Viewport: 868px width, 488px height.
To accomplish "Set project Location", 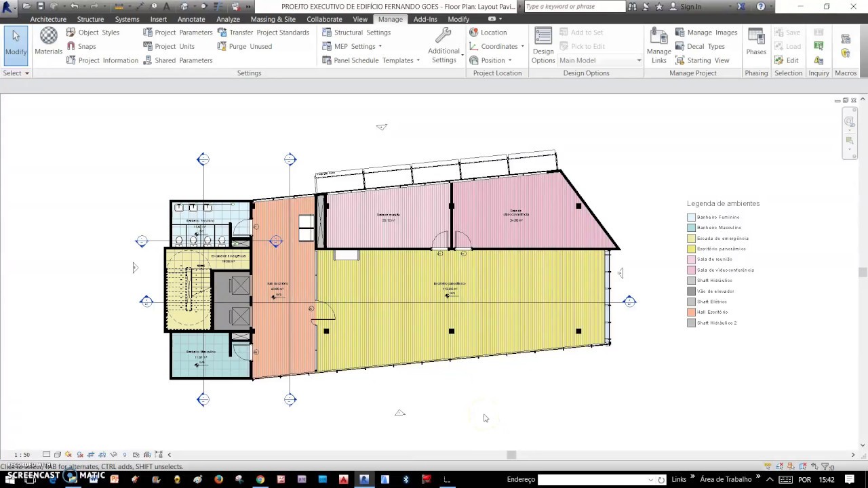I will click(488, 32).
